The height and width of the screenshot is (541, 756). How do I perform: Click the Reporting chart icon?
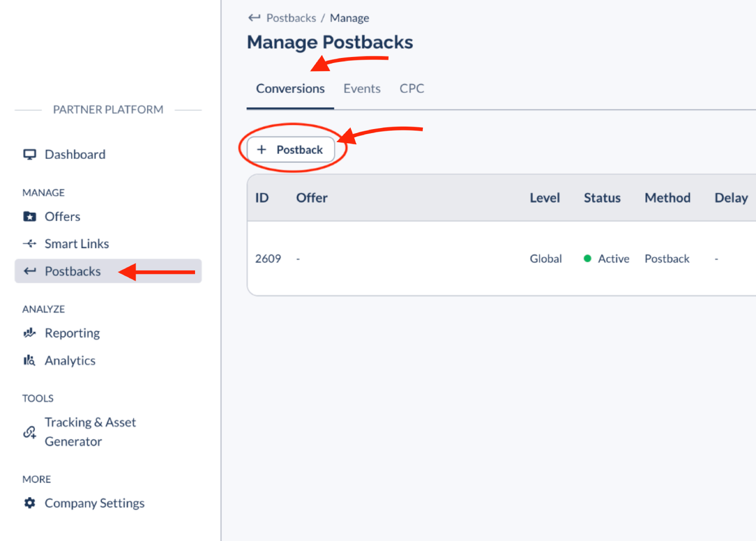click(x=30, y=333)
